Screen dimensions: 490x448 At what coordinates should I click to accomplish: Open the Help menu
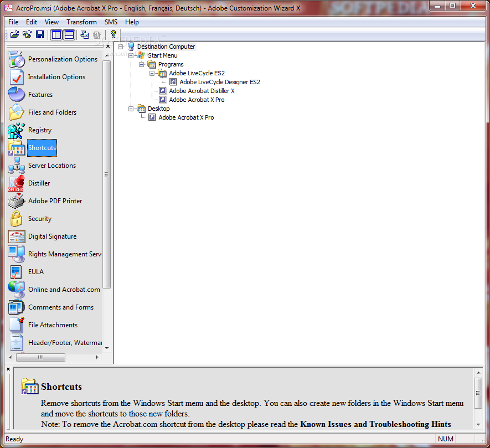point(132,22)
